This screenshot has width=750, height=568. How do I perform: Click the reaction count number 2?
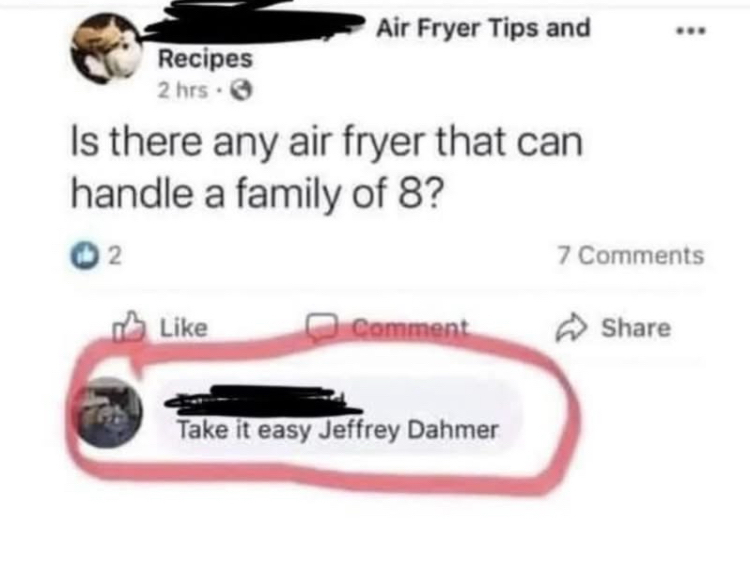click(x=115, y=257)
